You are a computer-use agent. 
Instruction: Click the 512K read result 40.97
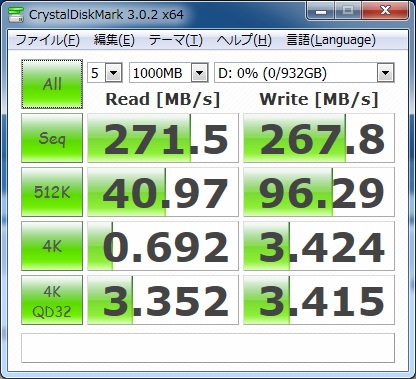coord(163,192)
